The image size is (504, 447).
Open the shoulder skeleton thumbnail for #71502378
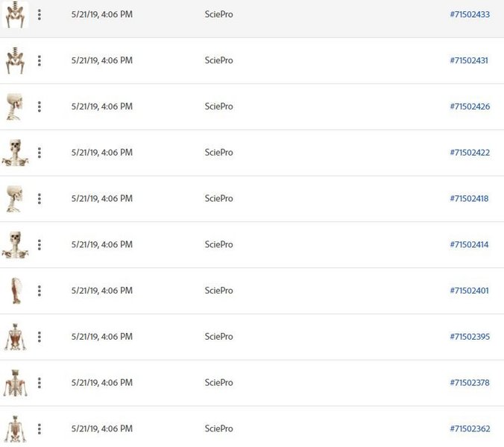[x=15, y=383]
